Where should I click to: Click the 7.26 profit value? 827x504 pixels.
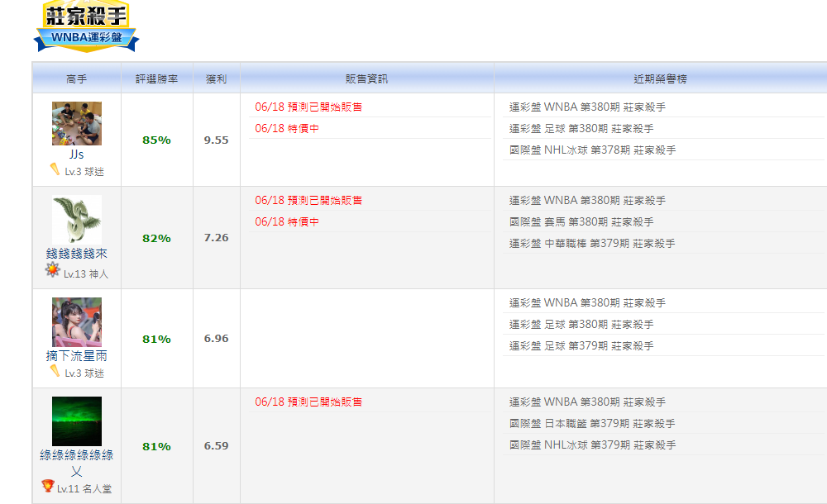pyautogui.click(x=216, y=238)
